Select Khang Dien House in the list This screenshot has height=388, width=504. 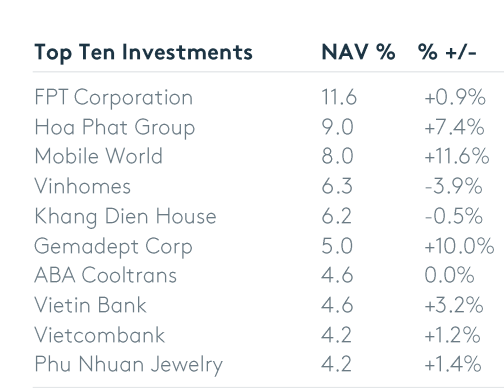[125, 216]
